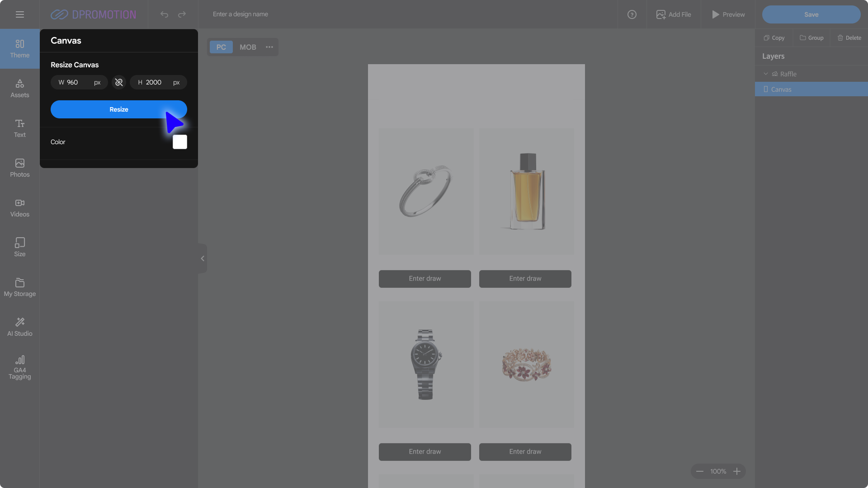
Task: Open the help question mark icon
Action: pyautogui.click(x=632, y=14)
